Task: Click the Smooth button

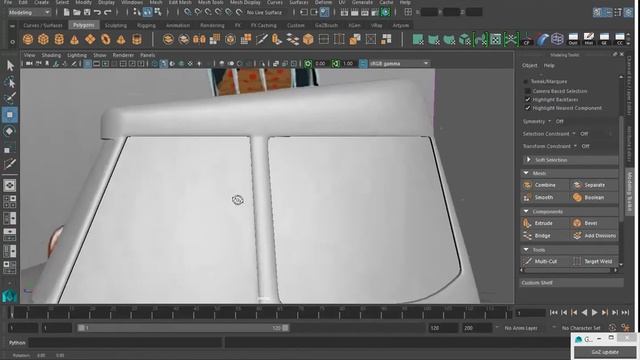Action: pyautogui.click(x=544, y=198)
